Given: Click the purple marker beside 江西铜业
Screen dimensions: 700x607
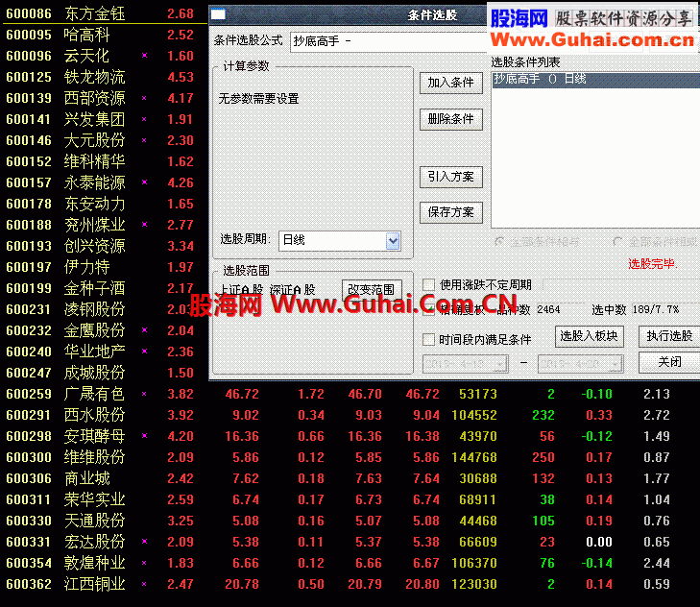Looking at the screenshot, I should click(x=144, y=584).
